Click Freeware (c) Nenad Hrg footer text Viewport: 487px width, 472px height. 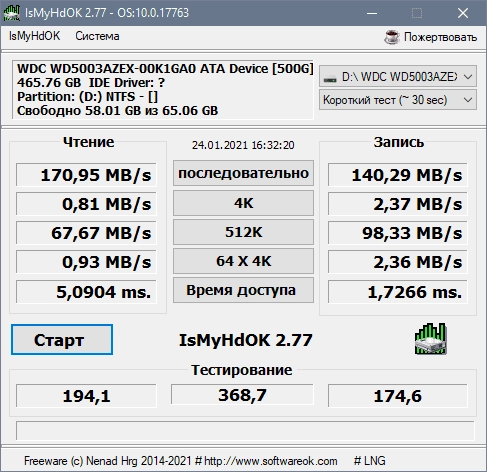107,461
